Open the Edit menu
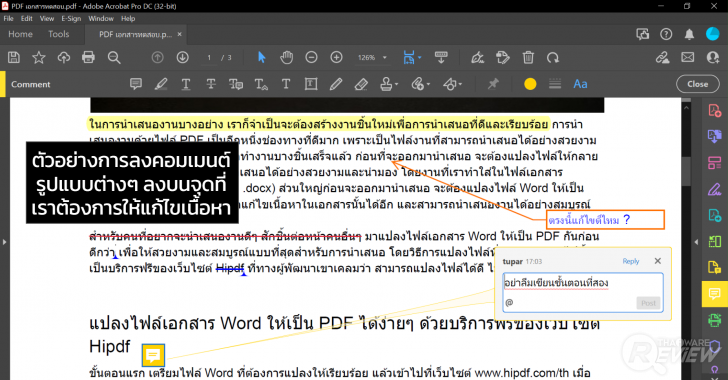Image resolution: width=728 pixels, height=380 pixels. tap(26, 19)
